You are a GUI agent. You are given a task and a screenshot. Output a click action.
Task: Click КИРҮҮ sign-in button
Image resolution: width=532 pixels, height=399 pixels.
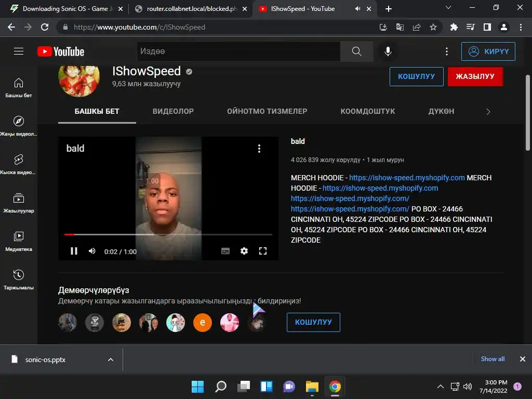click(488, 51)
